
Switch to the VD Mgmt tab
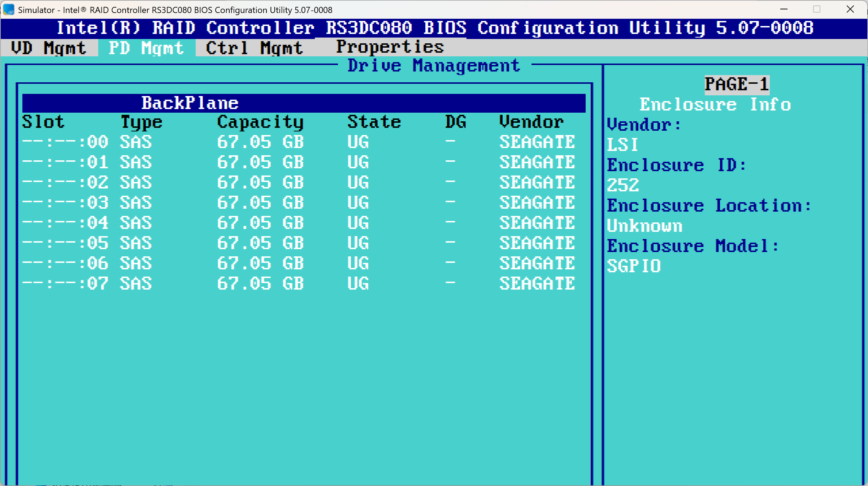(x=48, y=48)
